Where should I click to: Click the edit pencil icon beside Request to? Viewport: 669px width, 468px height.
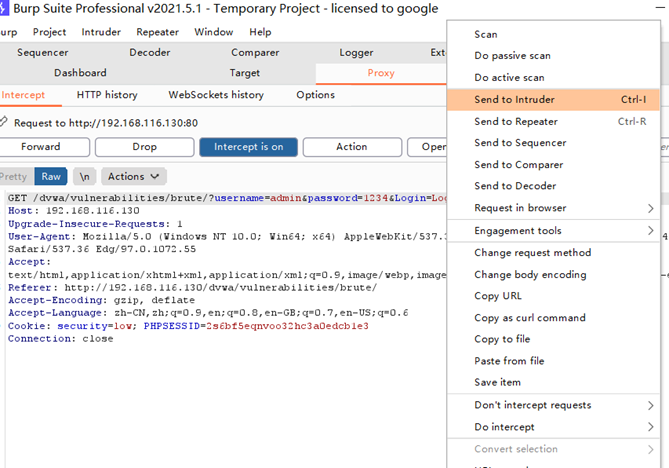pos(4,122)
